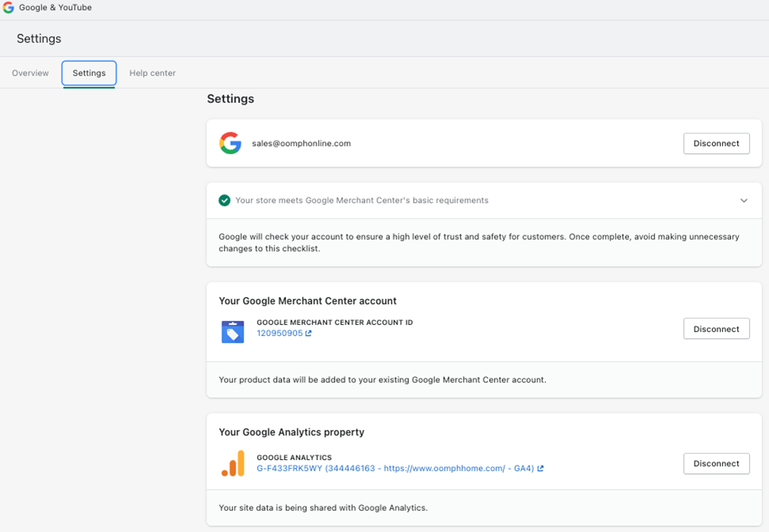Click the Google logo in the app header
769x532 pixels.
(9, 8)
